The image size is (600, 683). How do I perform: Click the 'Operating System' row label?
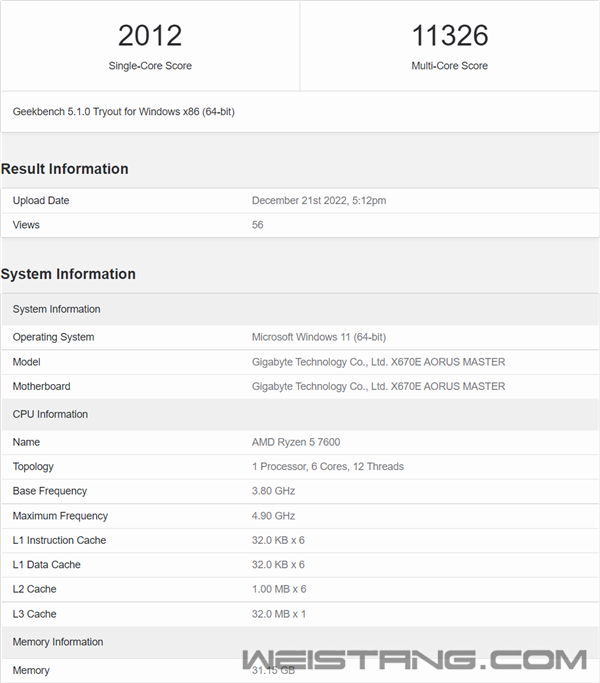coord(53,337)
